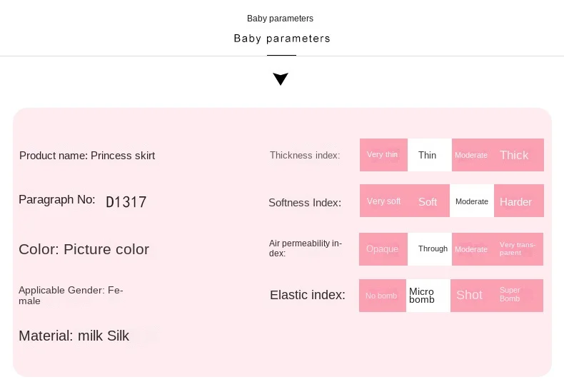Image resolution: width=564 pixels, height=392 pixels.
Task: Select the No bomb elastic option
Action: pos(383,296)
